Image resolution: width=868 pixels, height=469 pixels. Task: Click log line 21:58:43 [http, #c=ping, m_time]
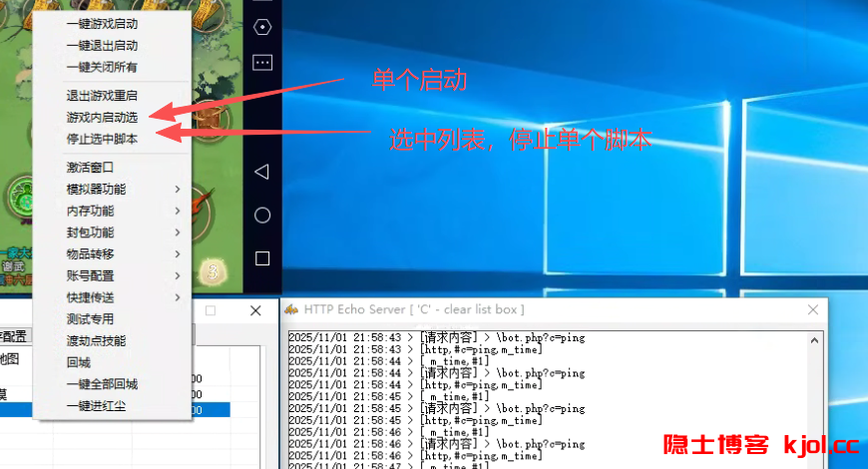(x=416, y=349)
